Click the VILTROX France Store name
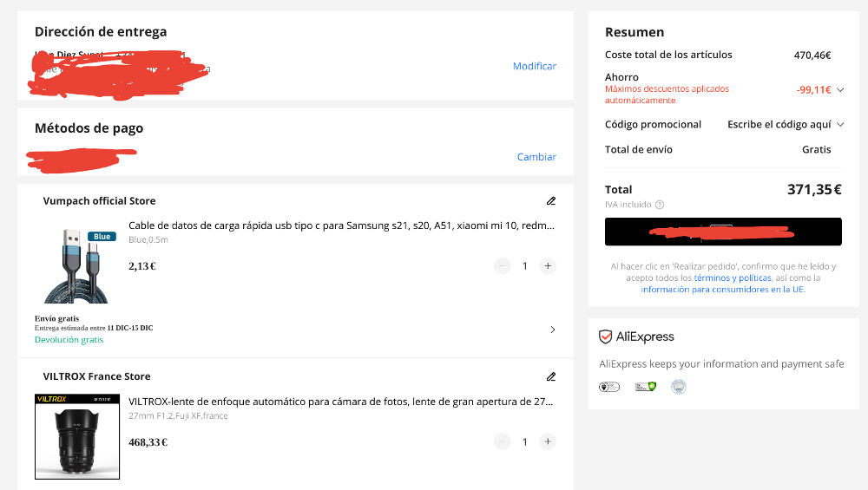The height and width of the screenshot is (490, 868). (97, 376)
